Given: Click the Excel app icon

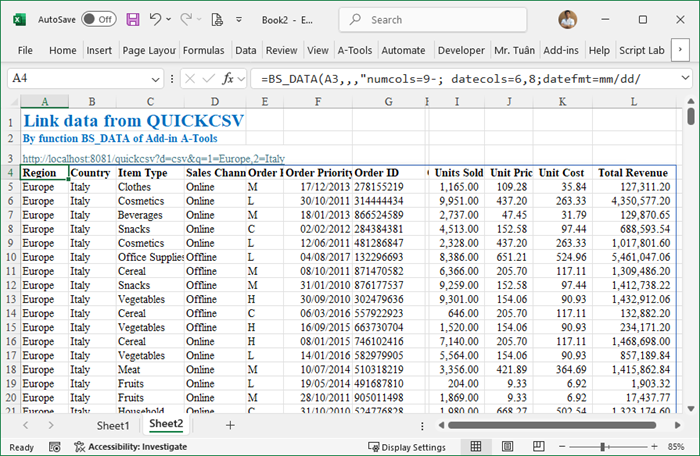Looking at the screenshot, I should point(19,20).
